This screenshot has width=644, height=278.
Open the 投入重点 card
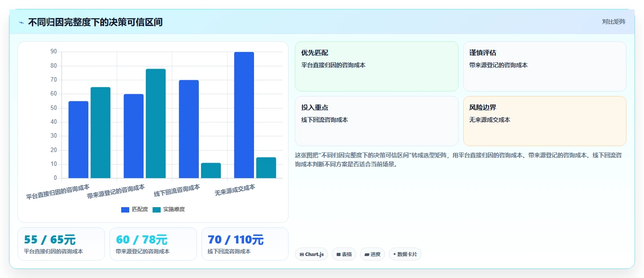point(377,121)
